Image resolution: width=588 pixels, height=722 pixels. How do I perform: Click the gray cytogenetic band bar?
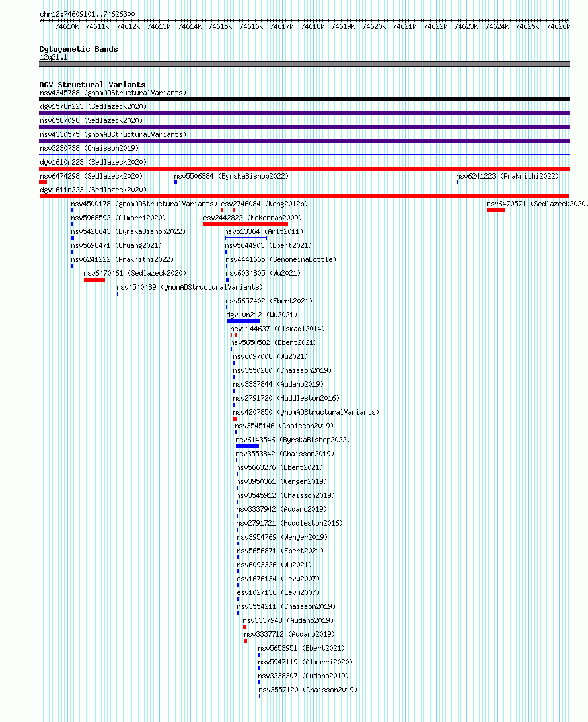point(304,65)
